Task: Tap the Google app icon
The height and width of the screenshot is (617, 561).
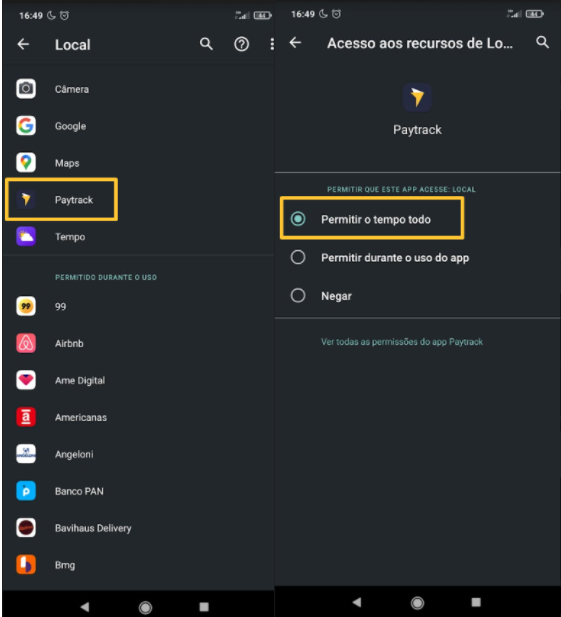Action: click(x=26, y=126)
